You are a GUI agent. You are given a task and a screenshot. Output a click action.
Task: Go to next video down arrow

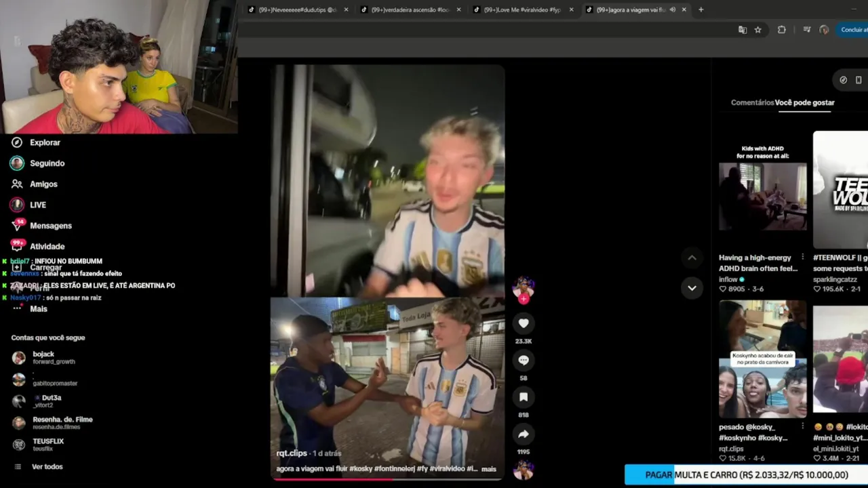(692, 288)
